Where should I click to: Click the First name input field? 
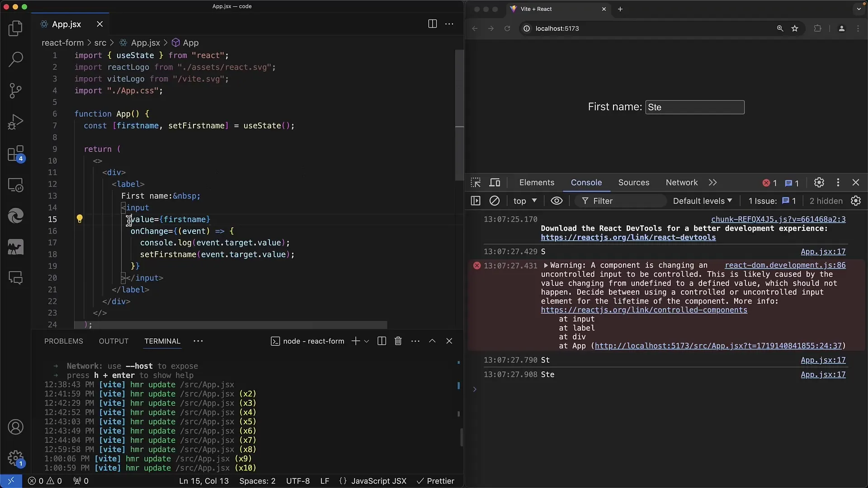[x=693, y=107]
